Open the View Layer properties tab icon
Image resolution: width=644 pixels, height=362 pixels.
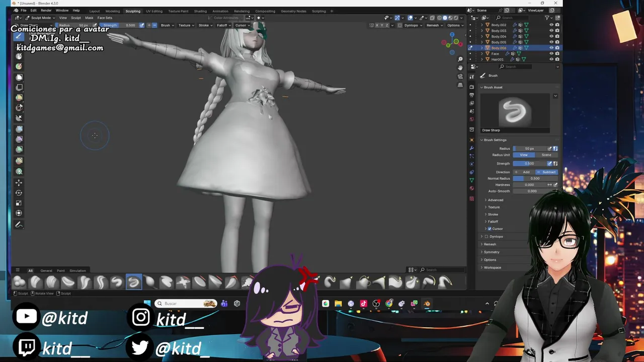pos(472,103)
